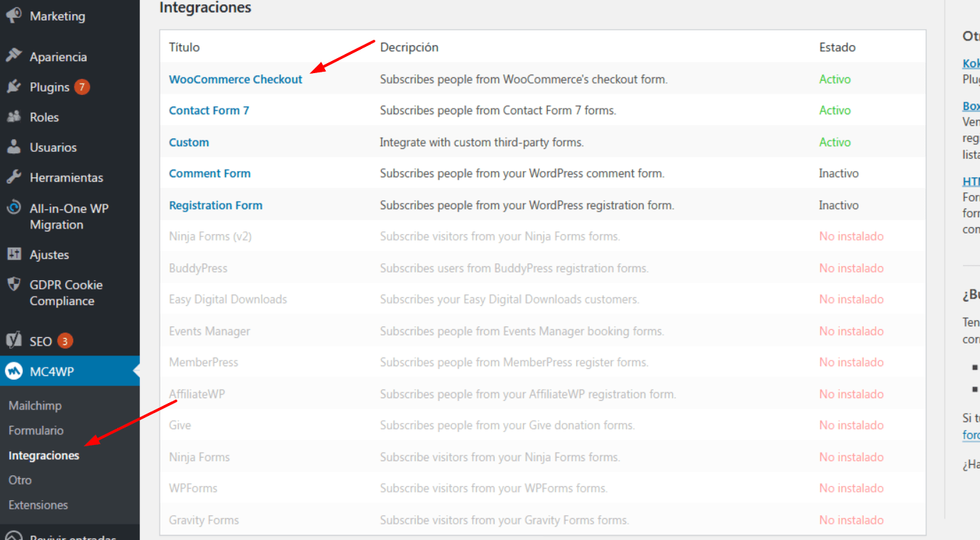Click description about Events Manager booking forms
This screenshot has width=980, height=540.
coord(522,331)
